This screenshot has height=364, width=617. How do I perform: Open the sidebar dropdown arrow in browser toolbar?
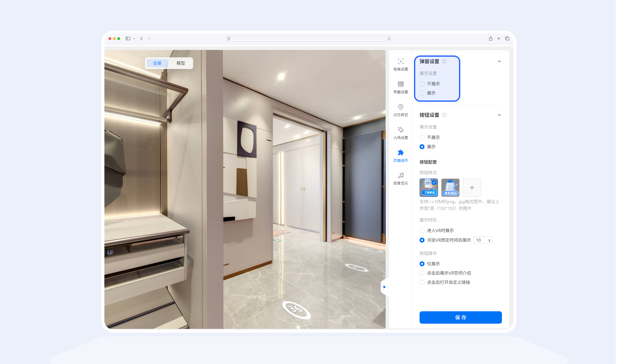coord(134,39)
